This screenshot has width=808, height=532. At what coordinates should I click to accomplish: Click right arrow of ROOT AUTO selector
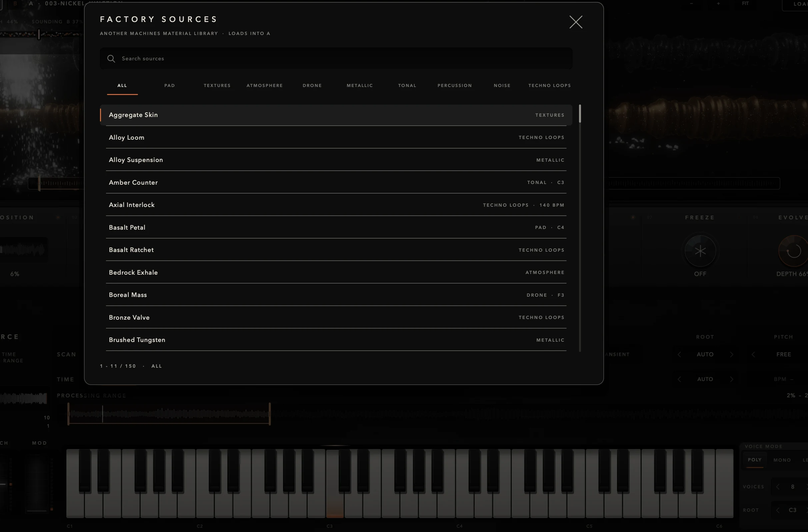[732, 354]
